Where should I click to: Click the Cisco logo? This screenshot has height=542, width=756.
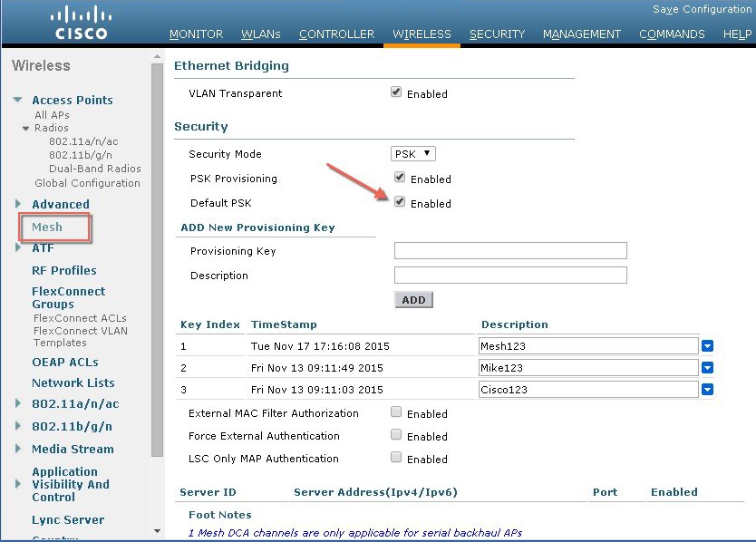click(81, 22)
